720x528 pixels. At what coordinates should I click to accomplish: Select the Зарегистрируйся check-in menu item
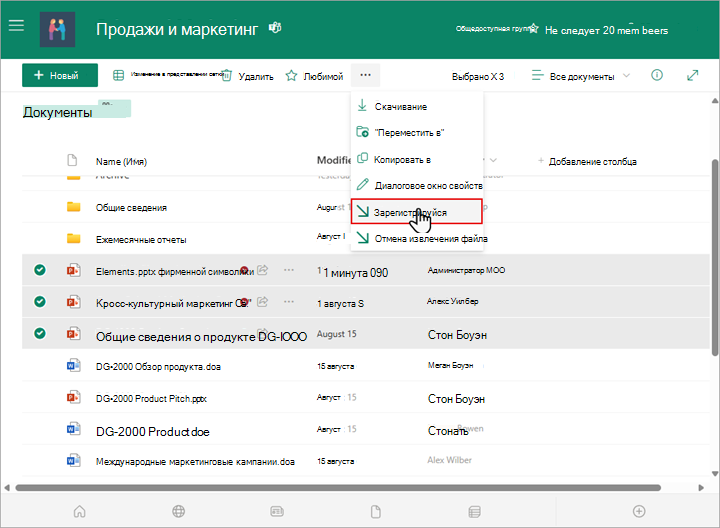point(417,212)
